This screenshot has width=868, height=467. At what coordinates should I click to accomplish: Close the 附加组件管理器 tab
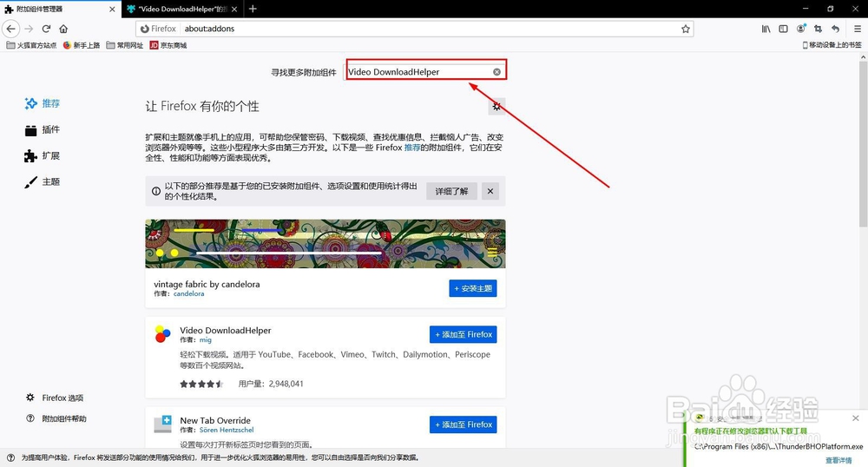(112, 9)
